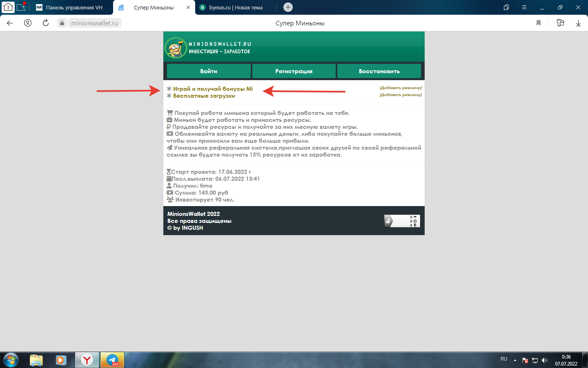Click the Minion logo in the site header
588x368 pixels.
pyautogui.click(x=176, y=48)
